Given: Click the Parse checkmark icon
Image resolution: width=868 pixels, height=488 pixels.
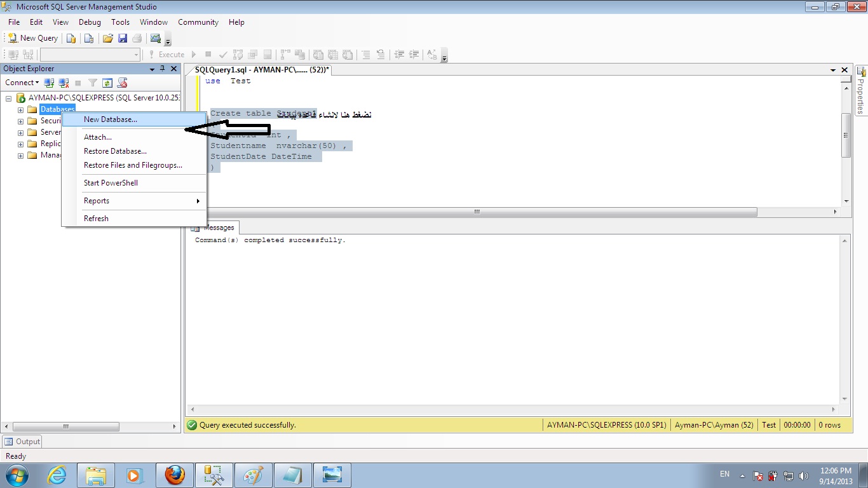Looking at the screenshot, I should (x=222, y=55).
